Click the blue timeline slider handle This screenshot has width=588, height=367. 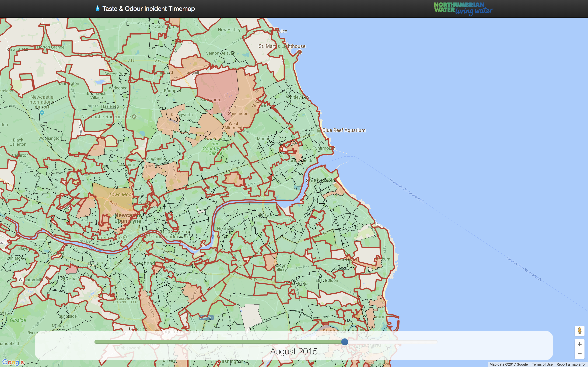pos(345,342)
